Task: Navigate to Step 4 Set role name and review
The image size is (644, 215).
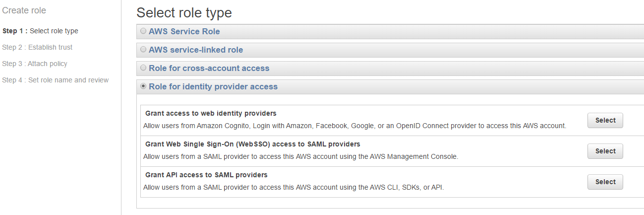Action: click(55, 80)
